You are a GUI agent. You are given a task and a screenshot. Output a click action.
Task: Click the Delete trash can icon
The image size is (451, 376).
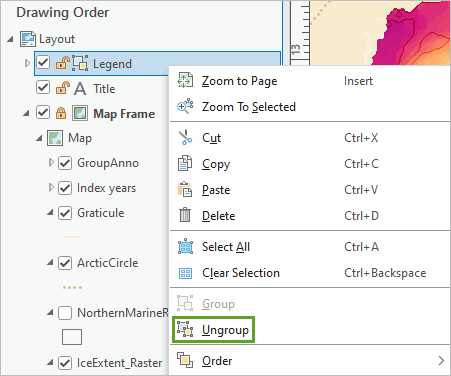point(185,215)
